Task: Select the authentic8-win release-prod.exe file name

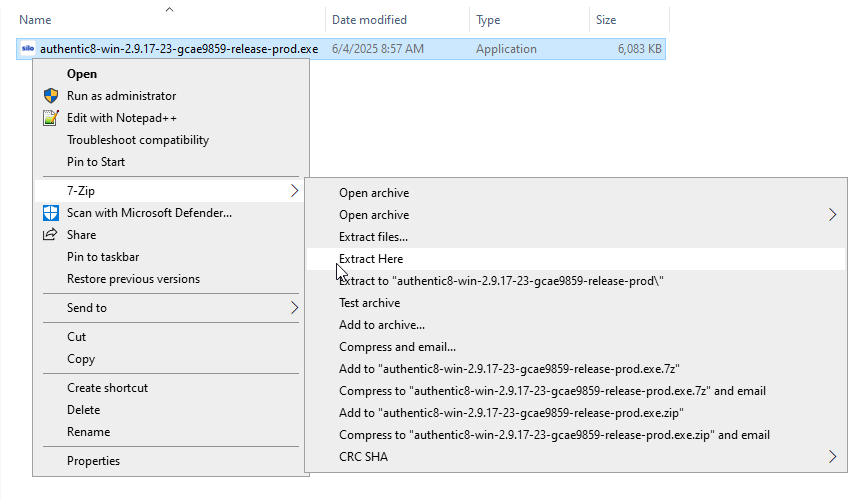Action: (x=179, y=49)
